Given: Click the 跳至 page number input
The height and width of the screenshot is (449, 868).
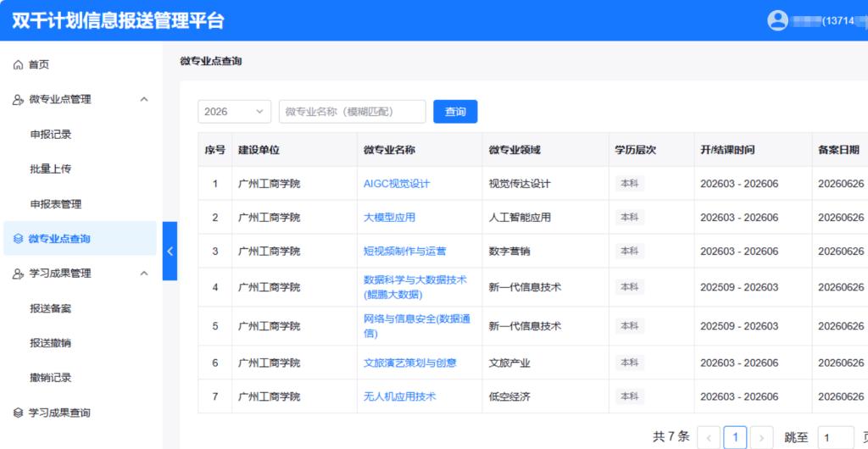Looking at the screenshot, I should click(x=836, y=437).
